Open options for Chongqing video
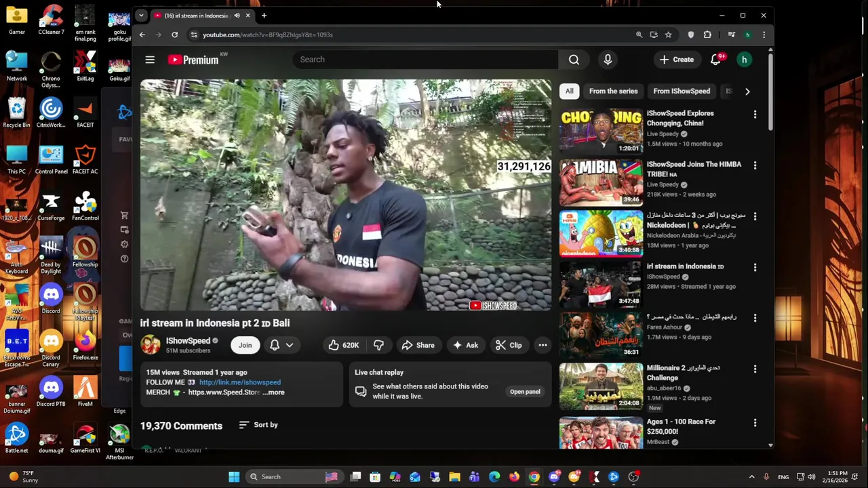Screen dimensions: 868x488 coord(755,115)
